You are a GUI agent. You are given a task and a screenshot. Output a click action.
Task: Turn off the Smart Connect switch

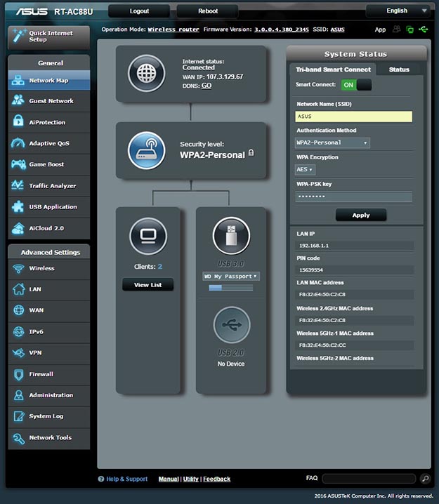355,85
